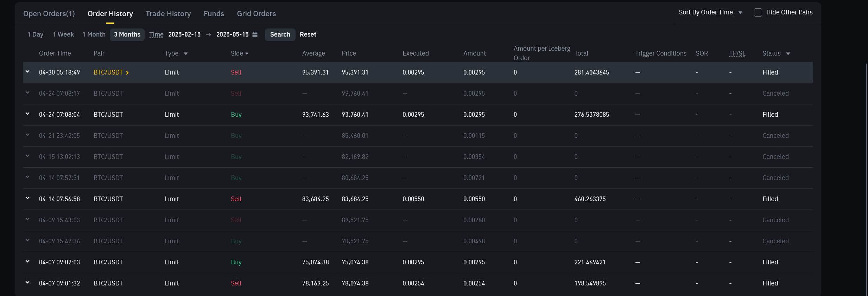Enable the Hide Other Pairs checkbox

pyautogui.click(x=758, y=13)
